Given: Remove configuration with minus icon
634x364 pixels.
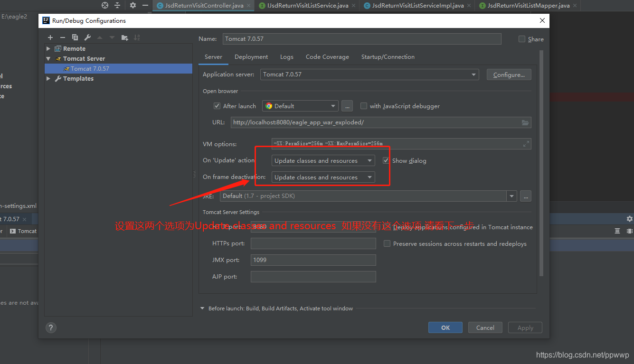Looking at the screenshot, I should (62, 37).
